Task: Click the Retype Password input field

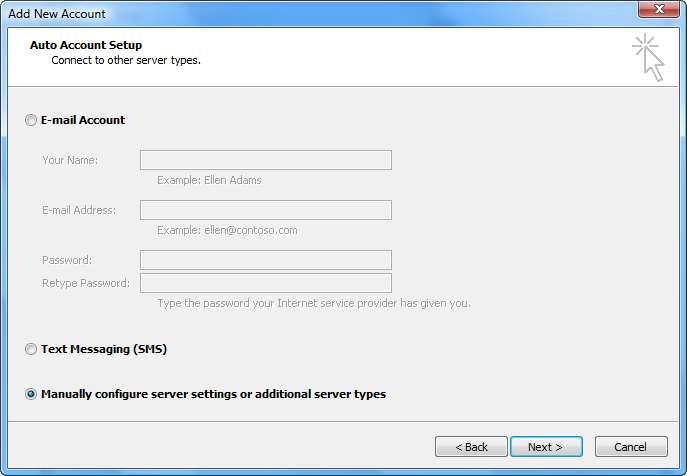Action: 266,283
